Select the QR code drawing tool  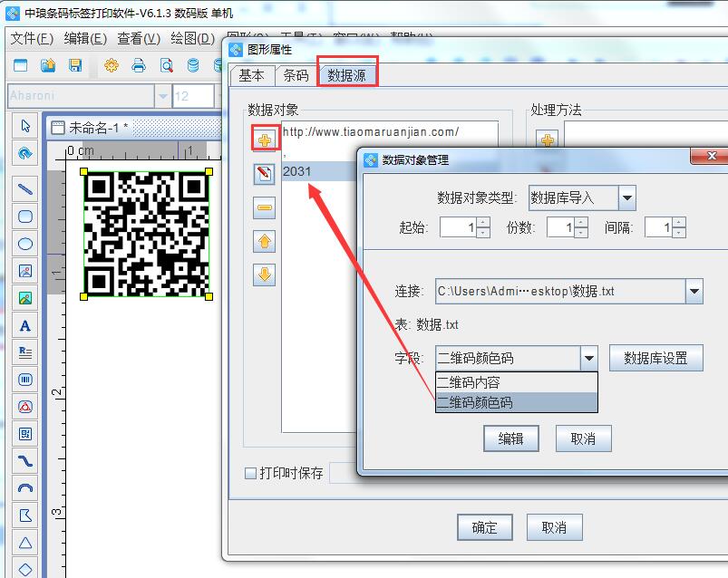(25, 434)
